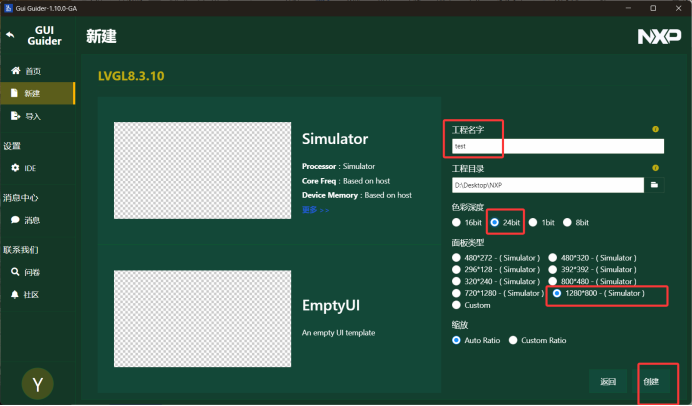Select the Simulator template thumbnail
692x406 pixels.
(x=203, y=170)
